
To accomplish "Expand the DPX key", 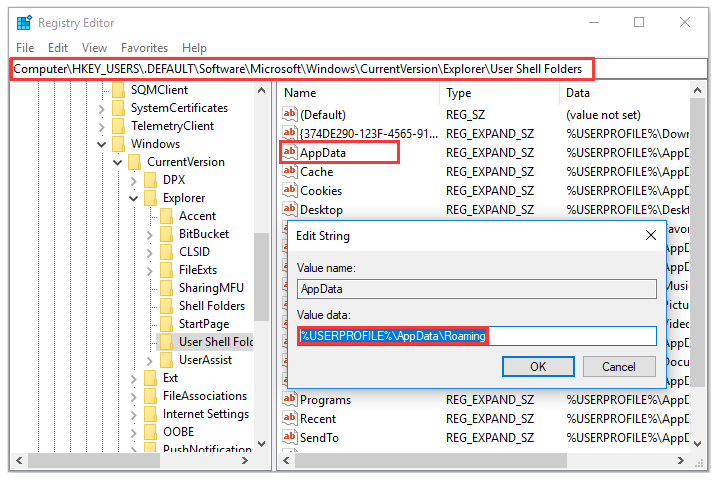I will (x=134, y=180).
